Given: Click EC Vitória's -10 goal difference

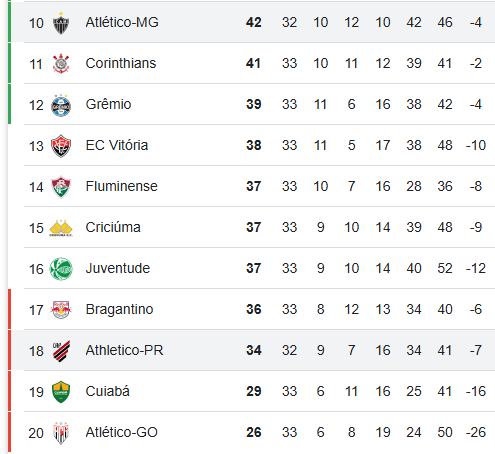Looking at the screenshot, I should [476, 145].
